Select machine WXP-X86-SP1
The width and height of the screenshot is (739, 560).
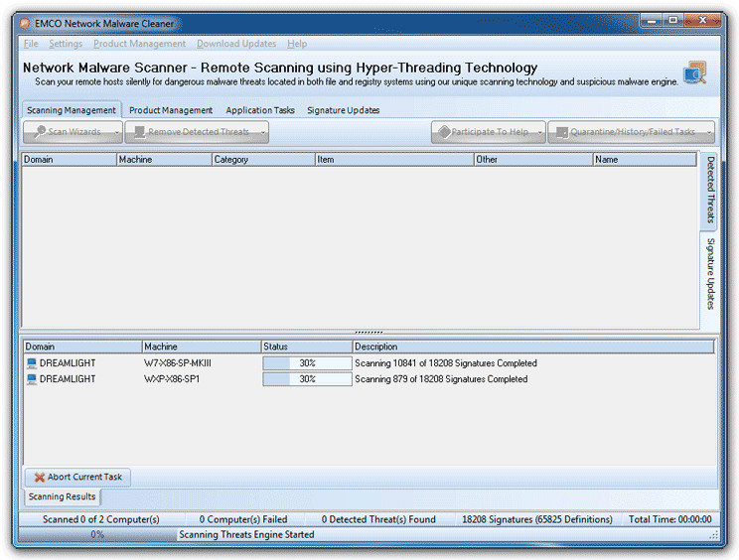172,379
